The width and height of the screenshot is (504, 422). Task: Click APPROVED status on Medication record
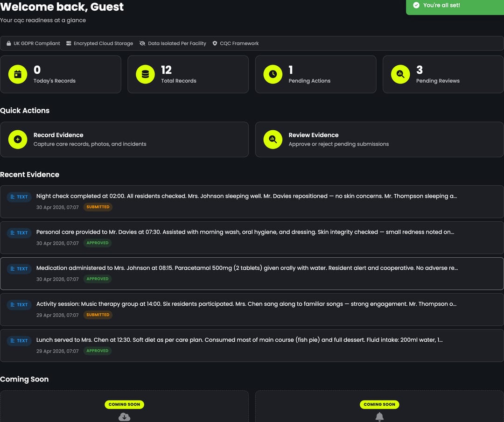coord(98,279)
